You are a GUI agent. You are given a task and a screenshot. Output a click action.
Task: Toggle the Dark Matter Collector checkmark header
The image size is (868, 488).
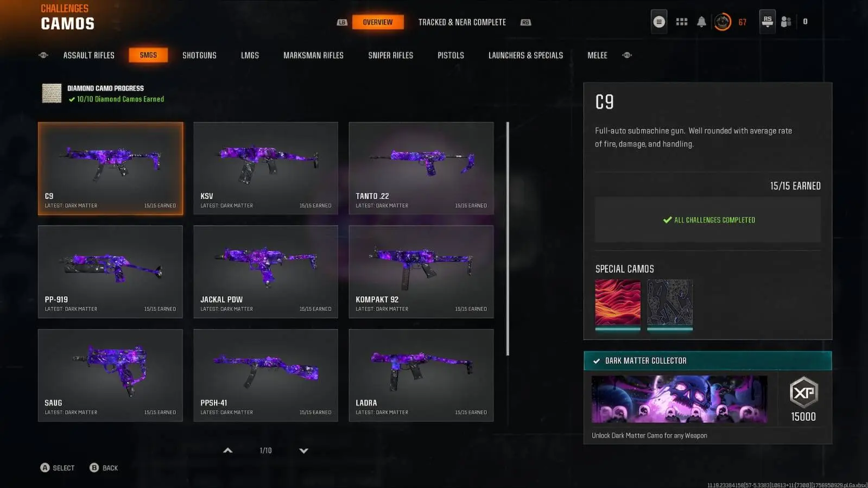[707, 360]
